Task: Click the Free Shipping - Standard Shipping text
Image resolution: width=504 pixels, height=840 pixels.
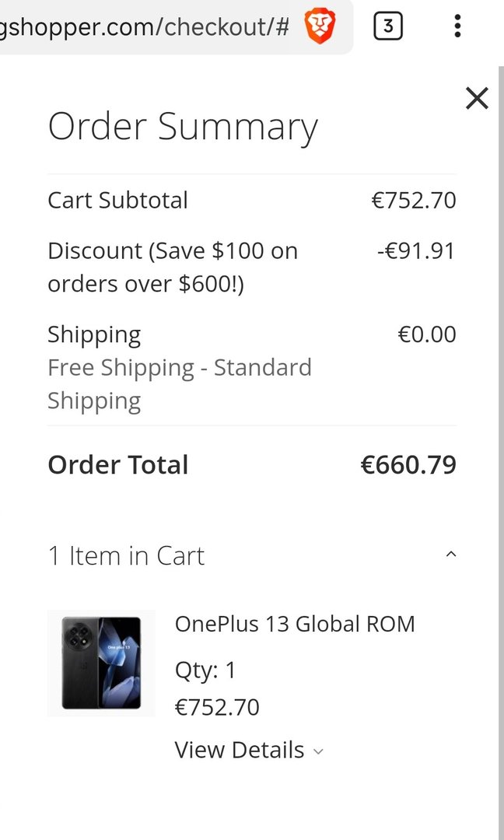Action: (x=179, y=383)
